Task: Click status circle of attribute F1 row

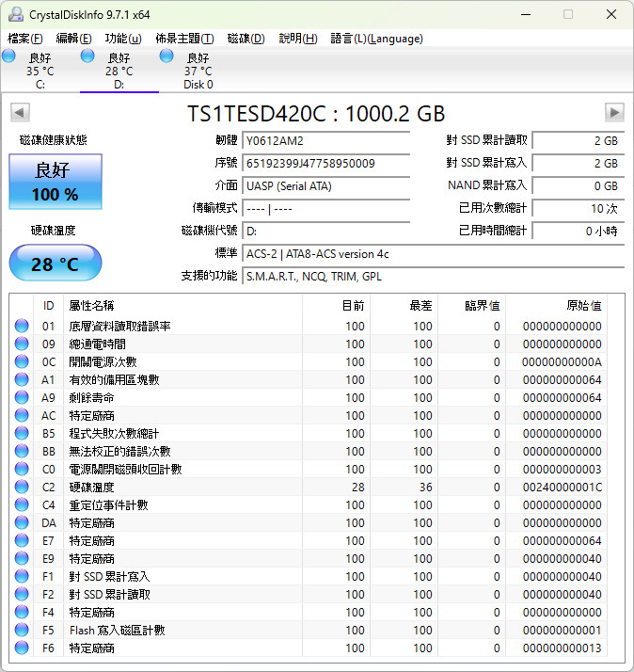Action: [22, 576]
